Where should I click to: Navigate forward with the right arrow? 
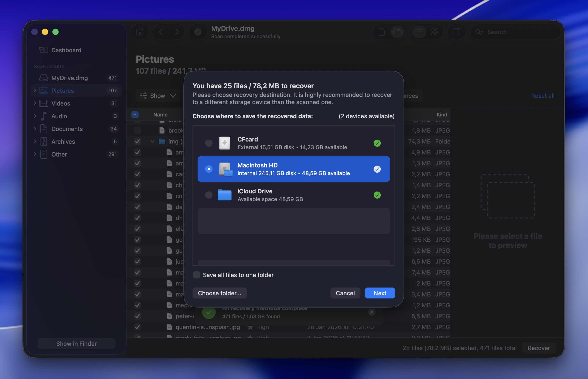177,32
